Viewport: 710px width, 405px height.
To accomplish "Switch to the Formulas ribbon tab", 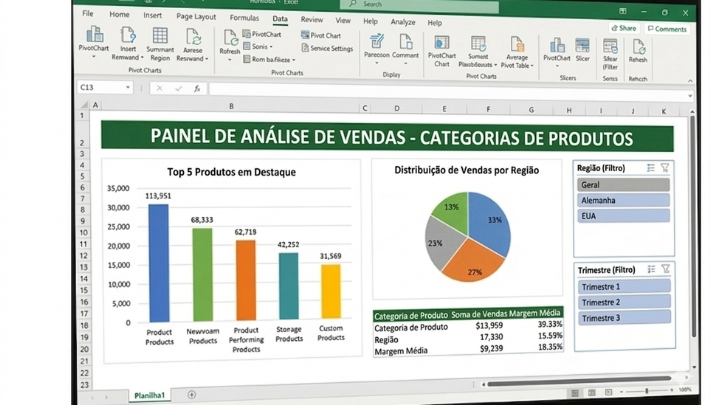I will click(x=244, y=17).
